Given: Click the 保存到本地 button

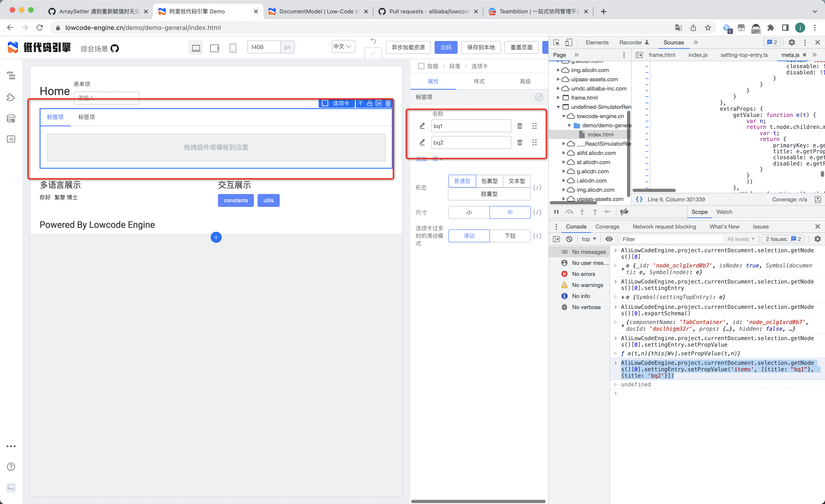Looking at the screenshot, I should 481,47.
